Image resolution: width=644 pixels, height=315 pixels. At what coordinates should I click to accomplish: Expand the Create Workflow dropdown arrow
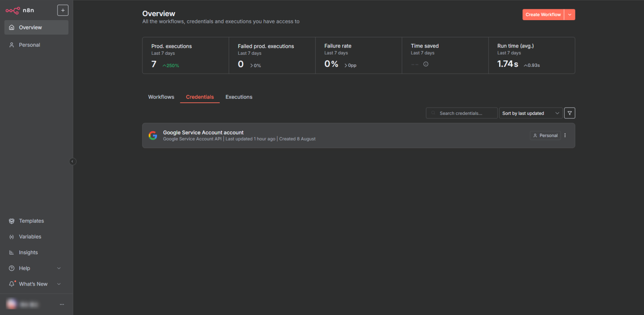tap(570, 15)
